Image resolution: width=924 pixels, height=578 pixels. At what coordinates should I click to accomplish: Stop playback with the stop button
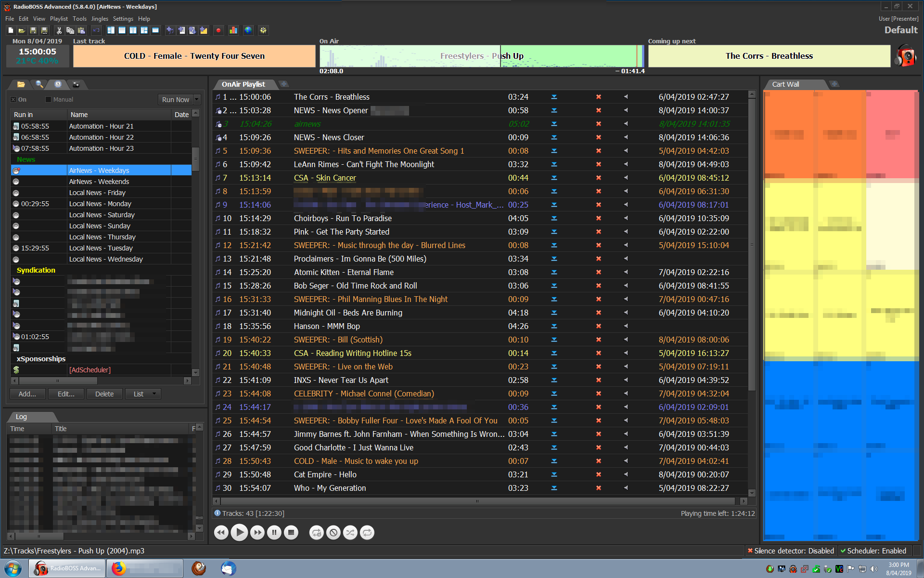[x=291, y=533]
